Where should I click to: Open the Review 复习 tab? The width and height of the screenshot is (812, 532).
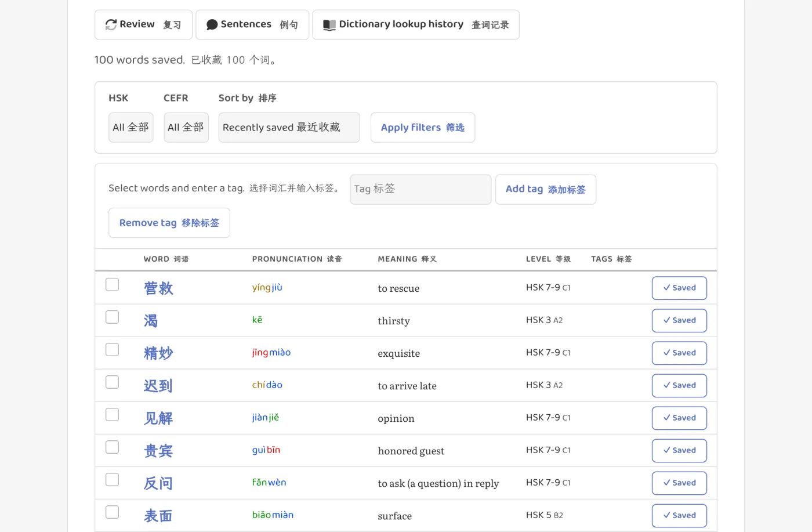(143, 24)
